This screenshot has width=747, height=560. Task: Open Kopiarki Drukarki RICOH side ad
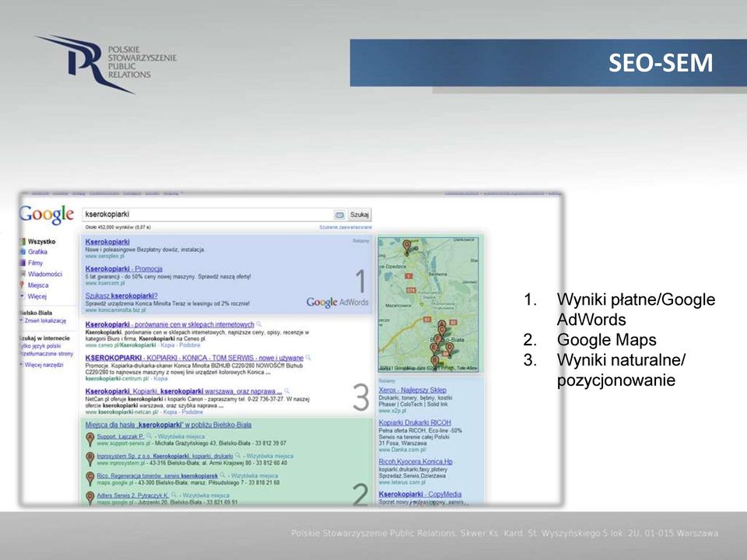[x=415, y=422]
